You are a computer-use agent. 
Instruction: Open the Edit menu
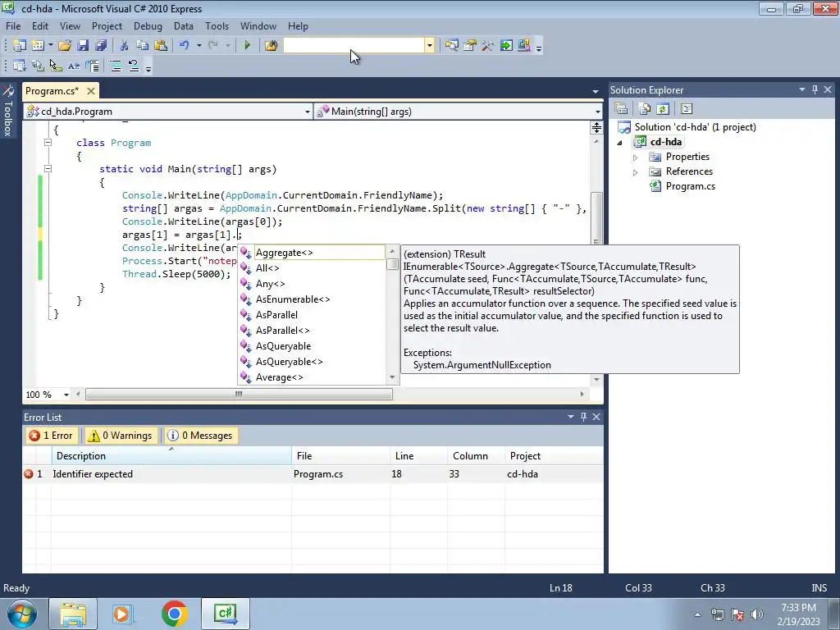[x=40, y=26]
